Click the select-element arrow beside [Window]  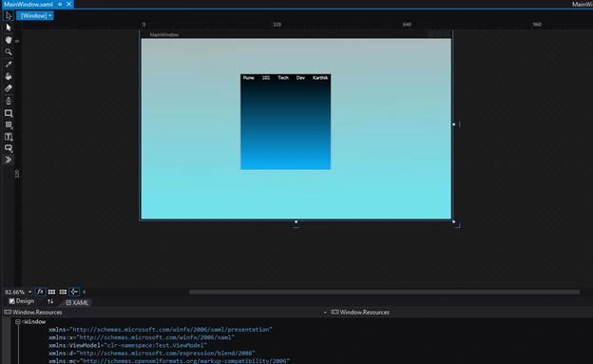point(9,15)
